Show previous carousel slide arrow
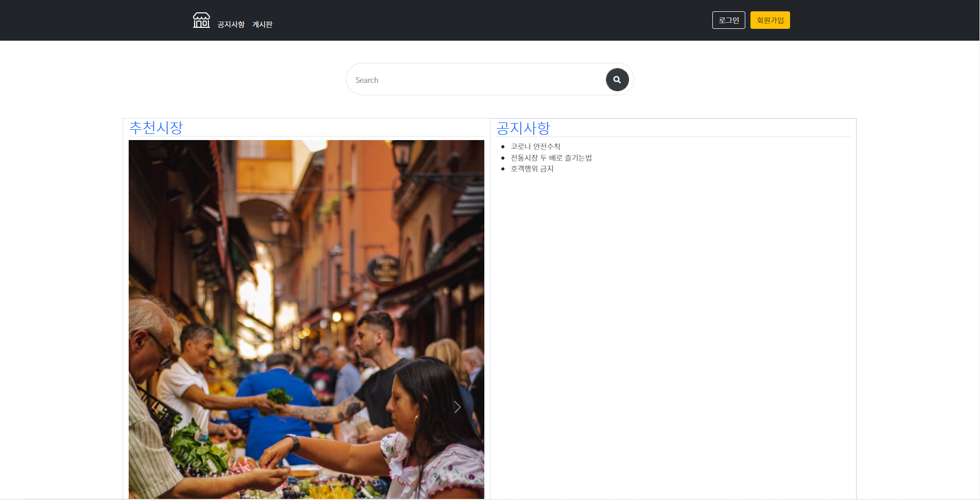Viewport: 980px width, 500px height. (x=155, y=407)
